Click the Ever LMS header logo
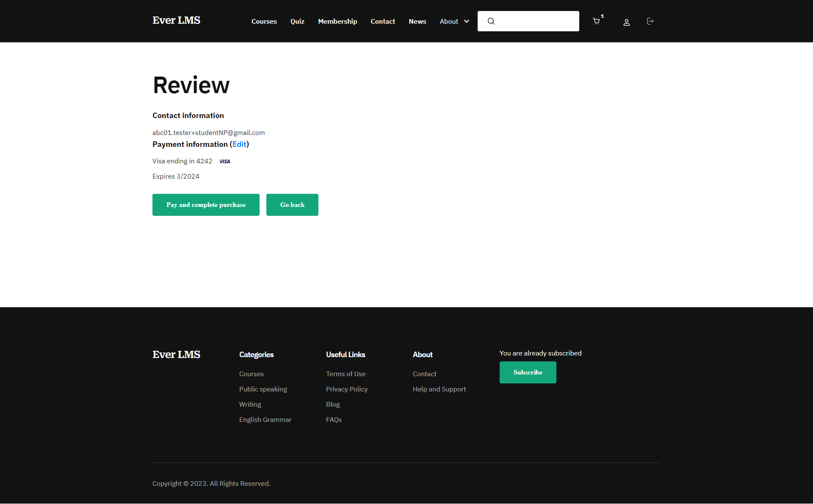The width and height of the screenshot is (813, 504). click(176, 20)
